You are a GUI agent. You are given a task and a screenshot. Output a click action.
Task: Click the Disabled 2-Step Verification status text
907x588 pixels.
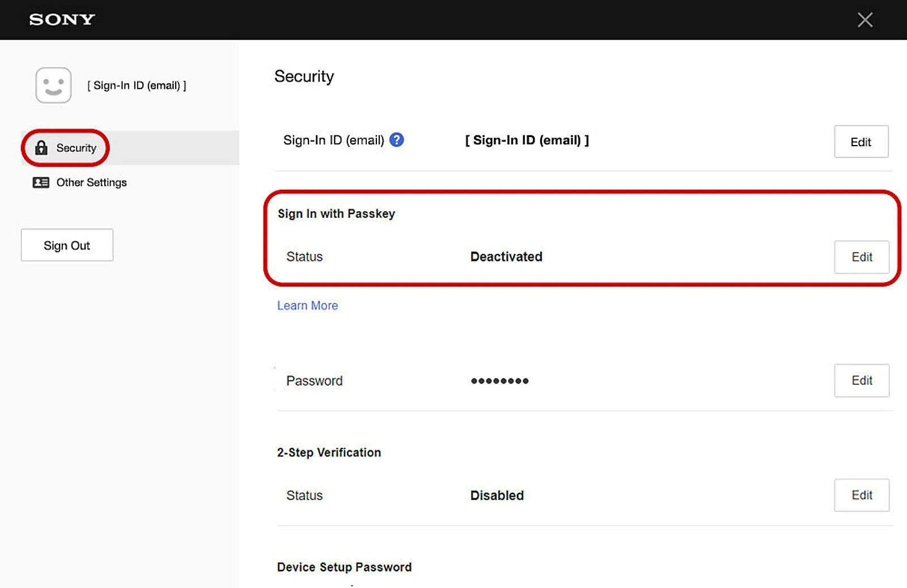pyautogui.click(x=497, y=496)
